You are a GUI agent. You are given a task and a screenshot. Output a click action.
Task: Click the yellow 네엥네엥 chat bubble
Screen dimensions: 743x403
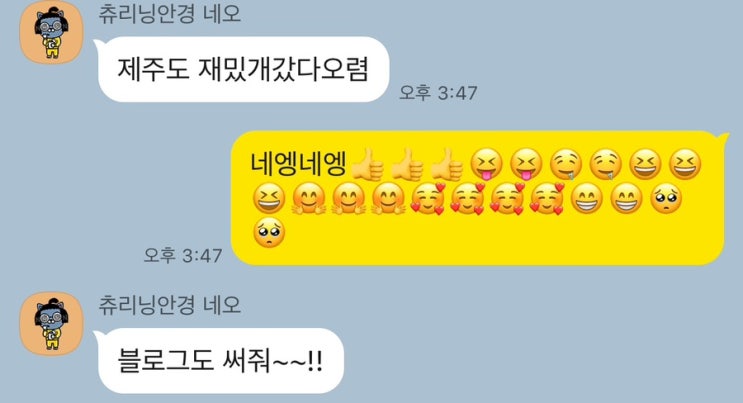[x=479, y=198]
